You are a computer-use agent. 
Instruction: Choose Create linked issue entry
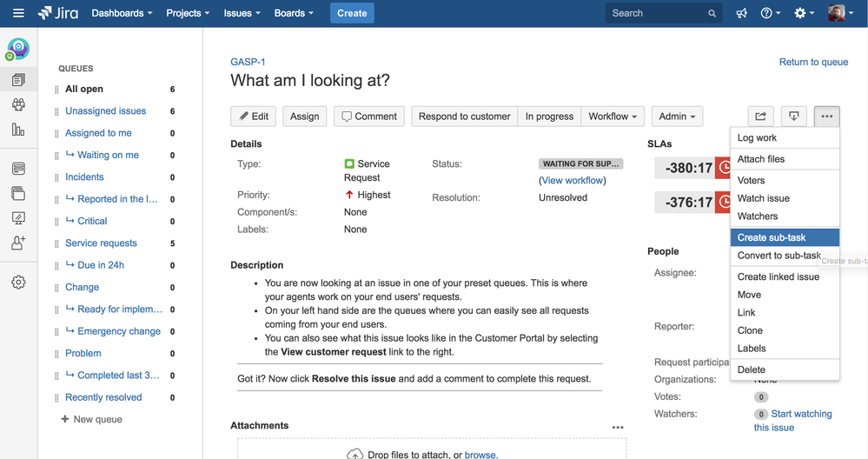pos(785,276)
